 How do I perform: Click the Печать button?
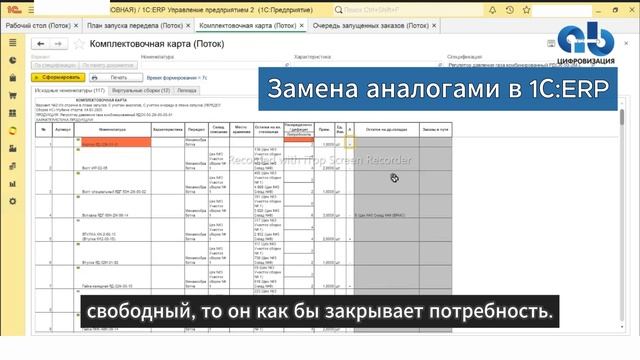tap(116, 77)
